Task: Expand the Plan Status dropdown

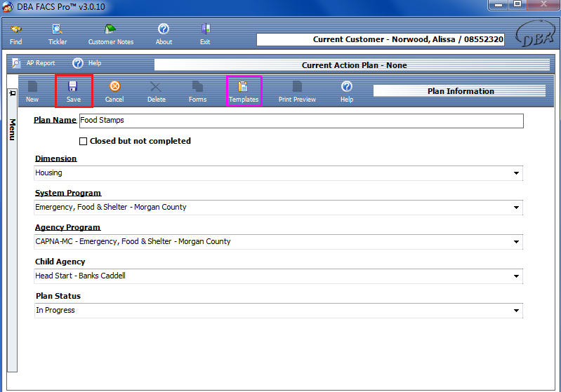Action: coord(516,311)
